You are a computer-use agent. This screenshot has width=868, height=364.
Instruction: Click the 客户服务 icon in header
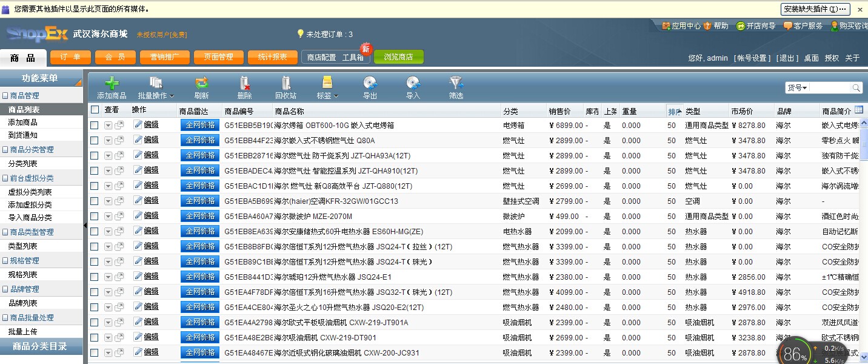pos(787,26)
